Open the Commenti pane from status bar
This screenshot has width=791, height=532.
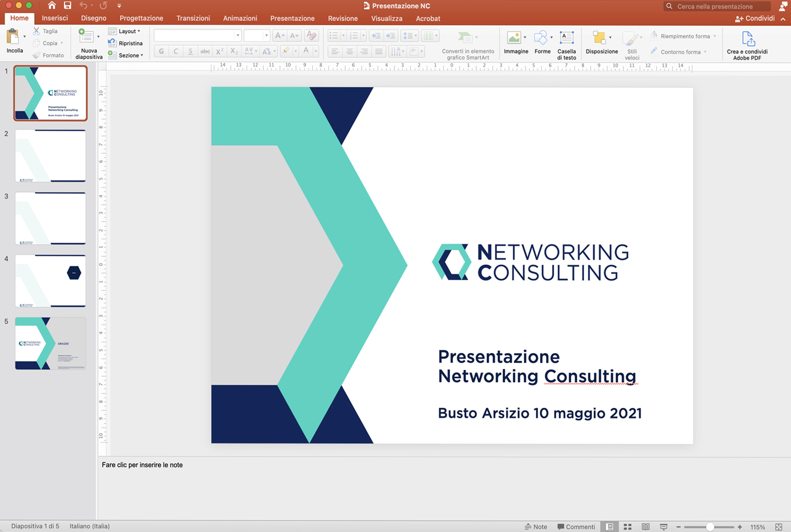pos(576,527)
